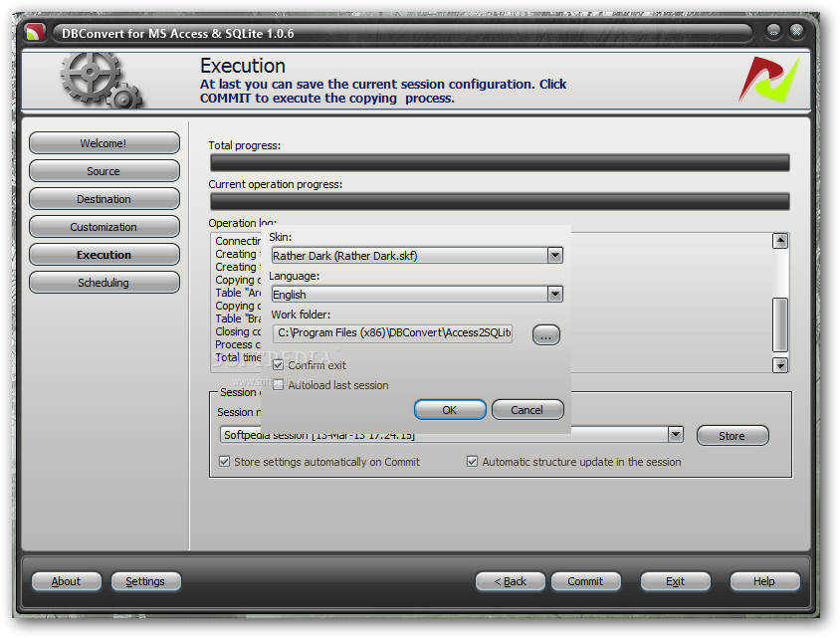Browse for the work folder
Image resolution: width=840 pixels, height=638 pixels.
(545, 334)
